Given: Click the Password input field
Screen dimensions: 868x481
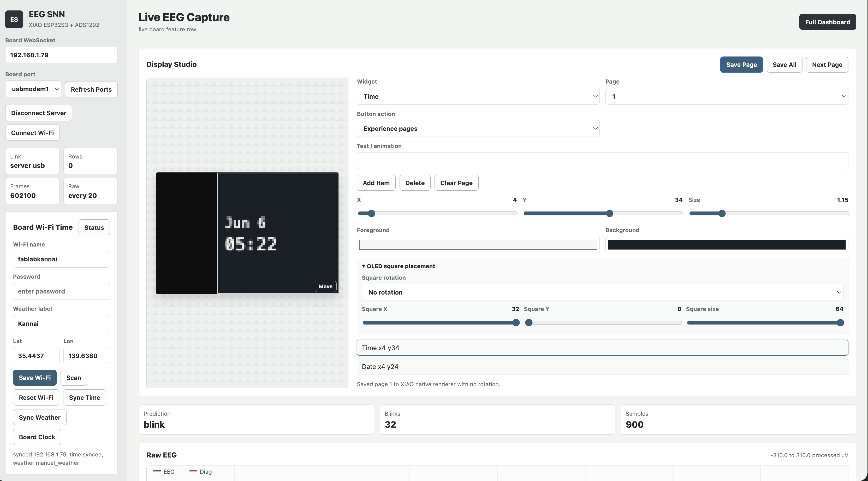Looking at the screenshot, I should [61, 291].
